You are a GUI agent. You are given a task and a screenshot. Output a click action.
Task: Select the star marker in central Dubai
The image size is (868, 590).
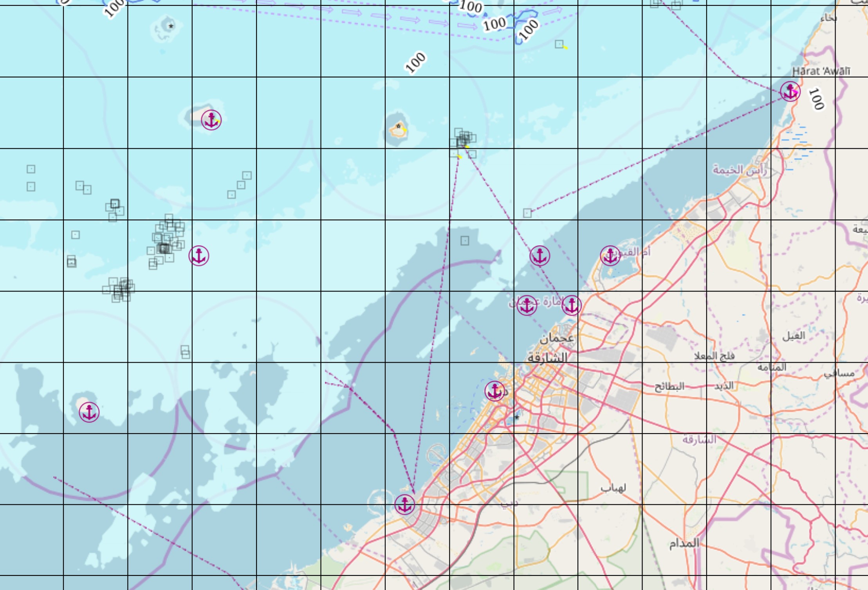517,417
